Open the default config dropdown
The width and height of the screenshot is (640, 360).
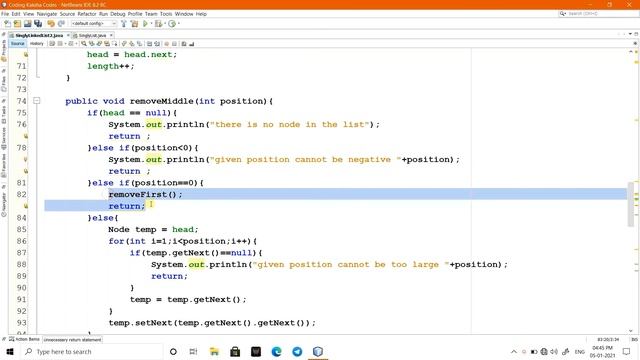tap(94, 24)
